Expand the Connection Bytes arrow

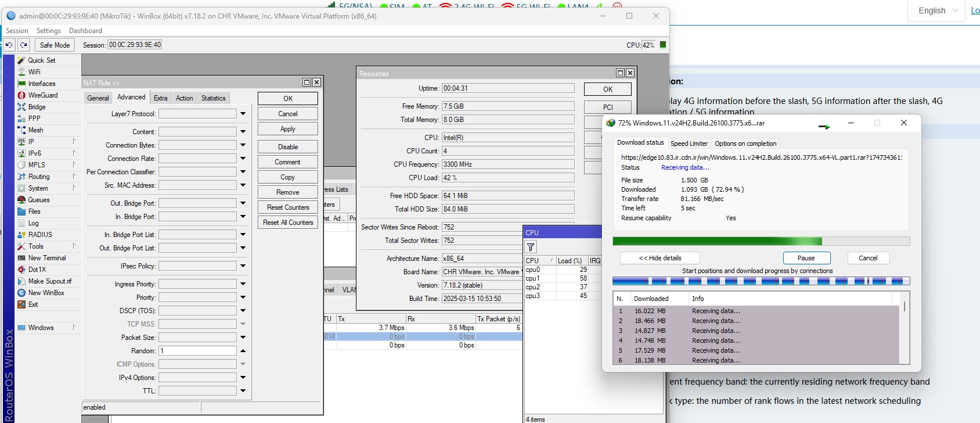(243, 145)
